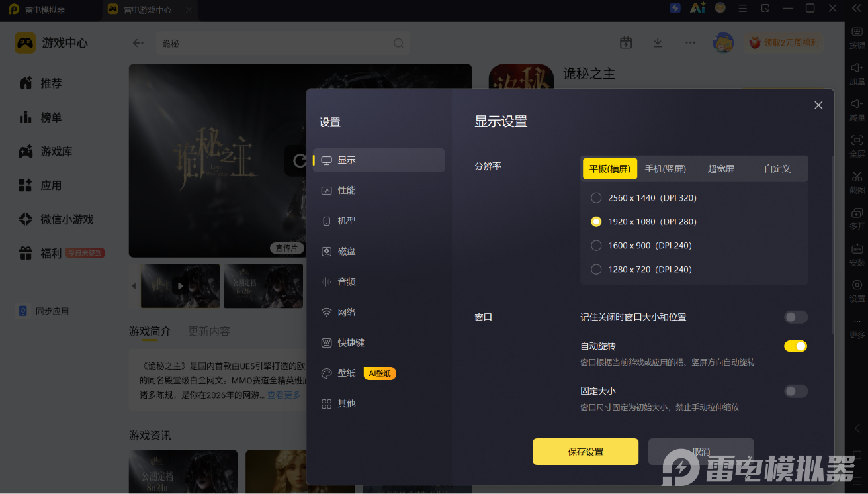Open 其他 settings category
This screenshot has width=868, height=494.
click(379, 404)
